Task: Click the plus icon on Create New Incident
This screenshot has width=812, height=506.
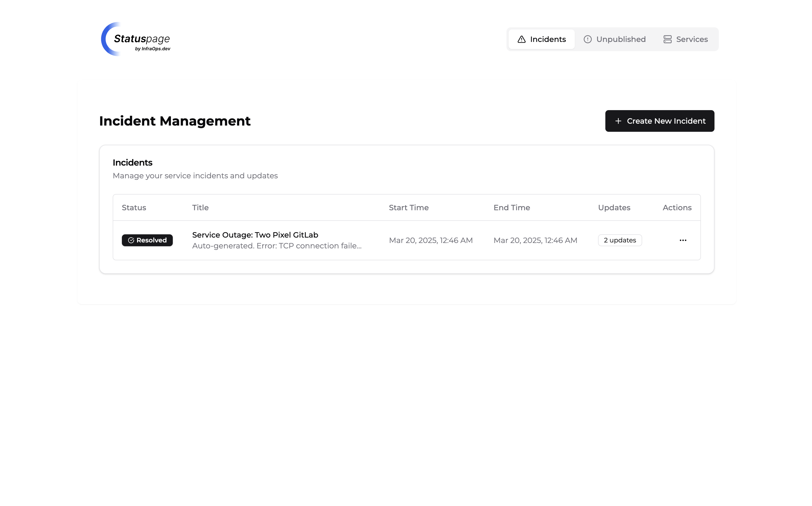Action: click(x=618, y=121)
